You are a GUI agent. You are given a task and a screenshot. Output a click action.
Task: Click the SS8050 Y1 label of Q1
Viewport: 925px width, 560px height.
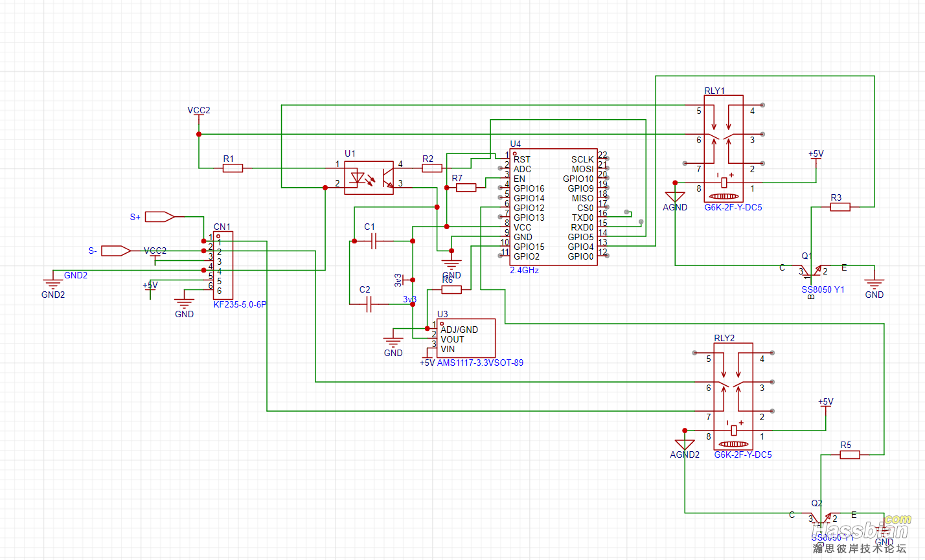point(823,289)
